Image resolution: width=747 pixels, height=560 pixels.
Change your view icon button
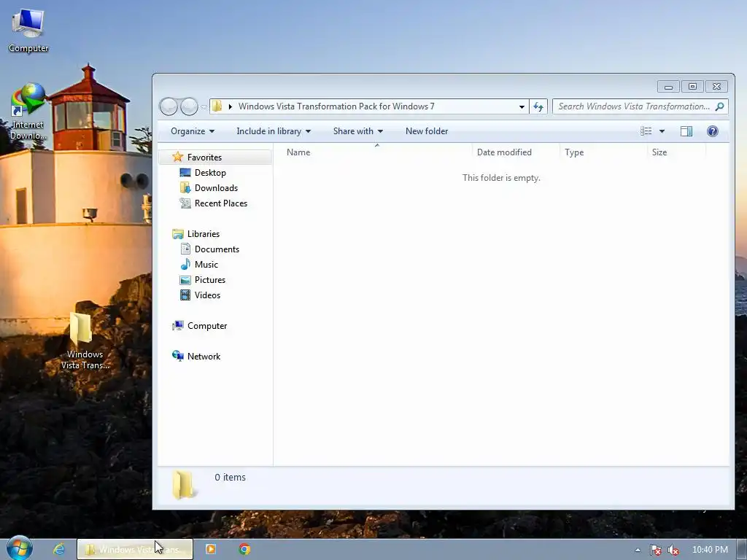(x=646, y=131)
